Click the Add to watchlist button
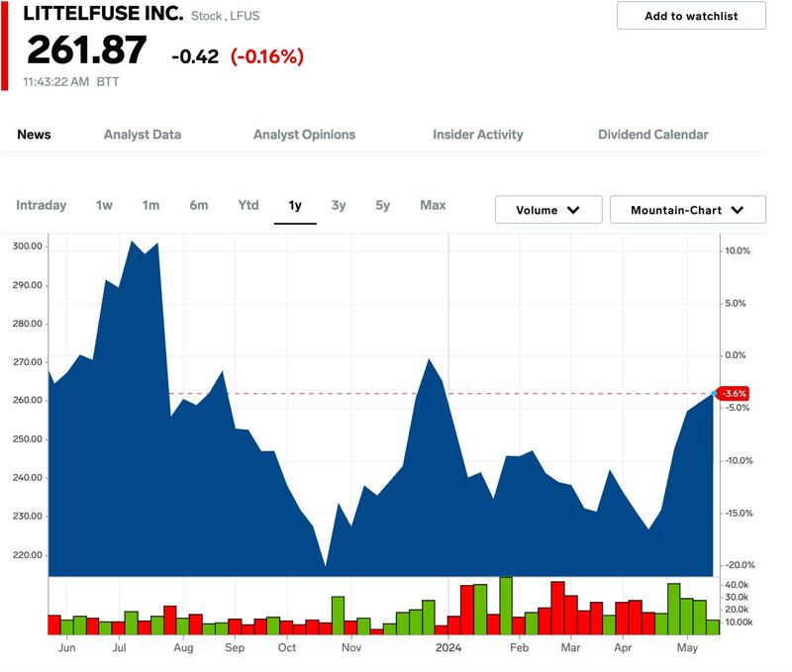This screenshot has width=792, height=672. [691, 16]
